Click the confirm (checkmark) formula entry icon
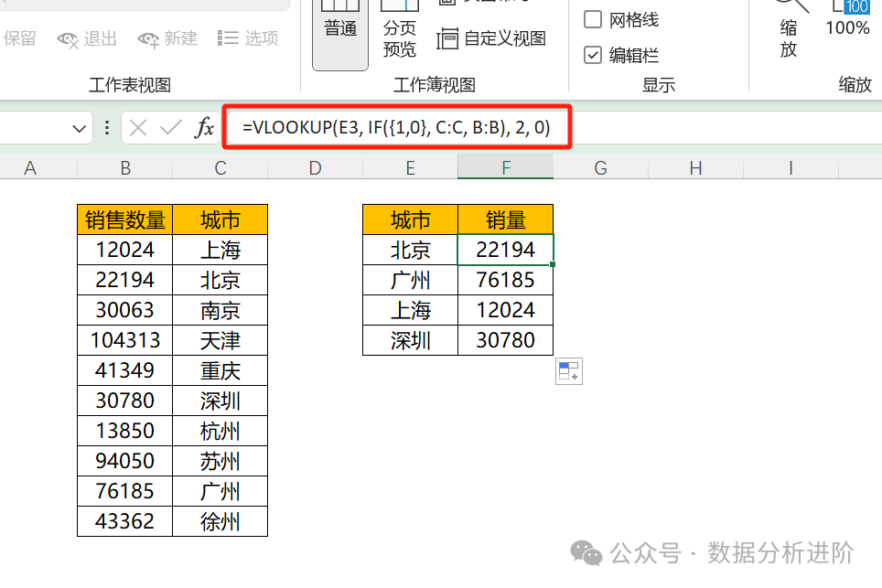 [x=170, y=128]
